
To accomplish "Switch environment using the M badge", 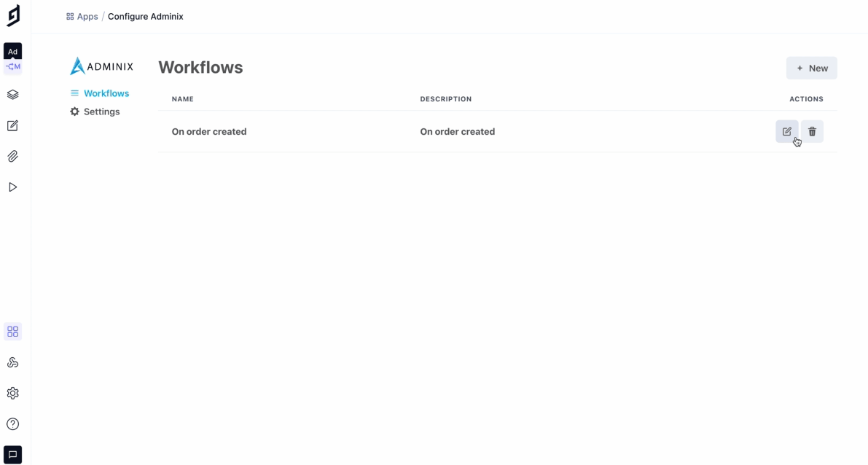I will click(13, 66).
